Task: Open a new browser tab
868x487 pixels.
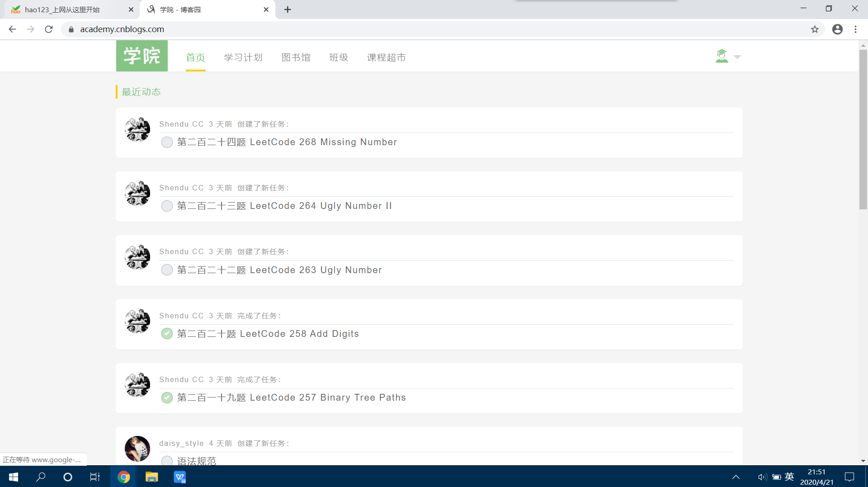Action: tap(288, 9)
